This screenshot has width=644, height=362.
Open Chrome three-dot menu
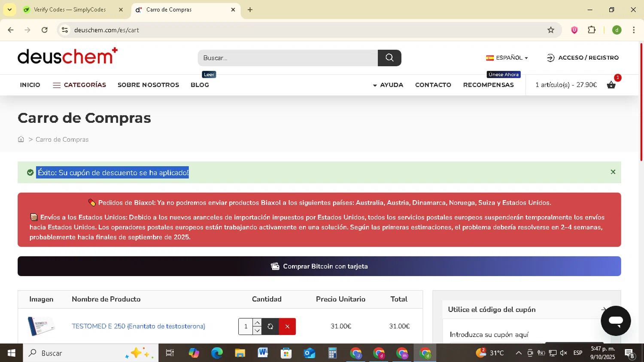(634, 30)
